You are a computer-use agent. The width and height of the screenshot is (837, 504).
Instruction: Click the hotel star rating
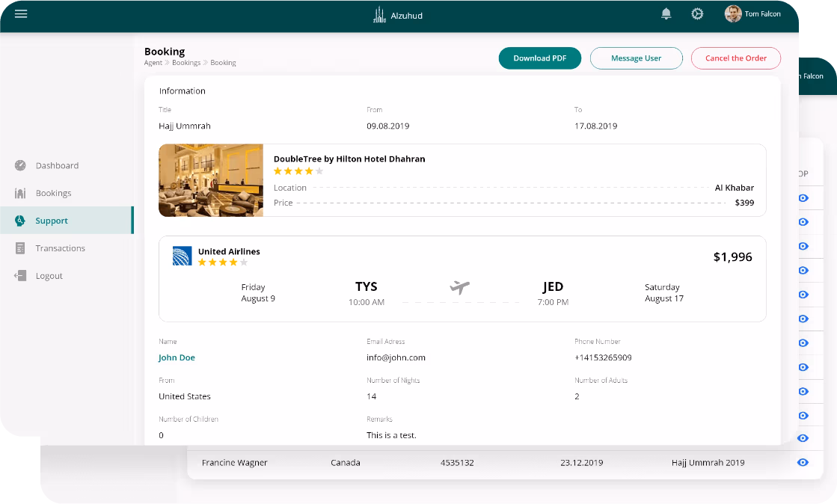point(298,171)
